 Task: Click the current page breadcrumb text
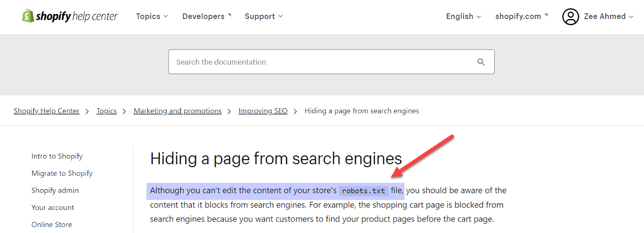coord(361,111)
